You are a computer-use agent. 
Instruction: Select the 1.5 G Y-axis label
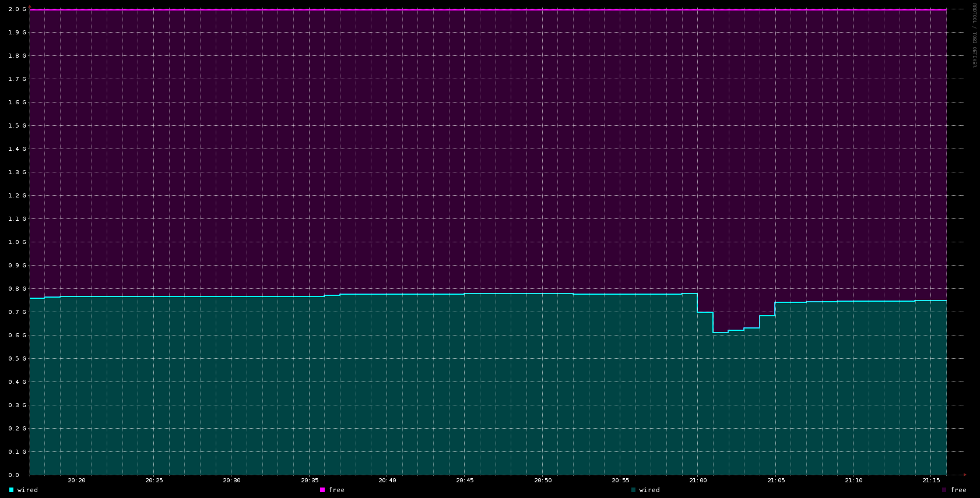coord(17,126)
